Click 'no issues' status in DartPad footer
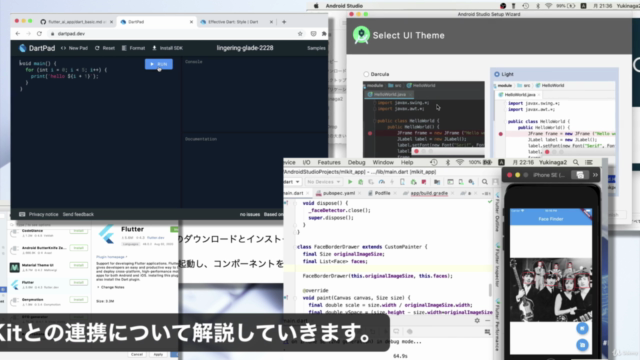This screenshot has height=360, width=640. pyautogui.click(x=250, y=214)
